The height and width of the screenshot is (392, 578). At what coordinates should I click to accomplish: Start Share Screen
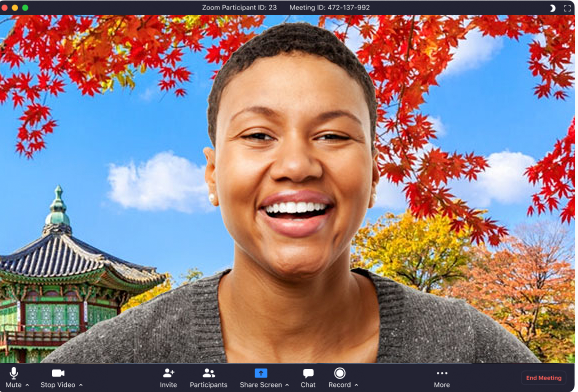pos(261,378)
